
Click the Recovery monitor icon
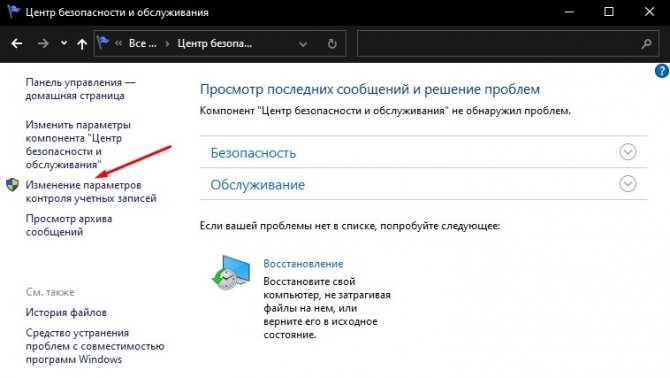[x=231, y=273]
